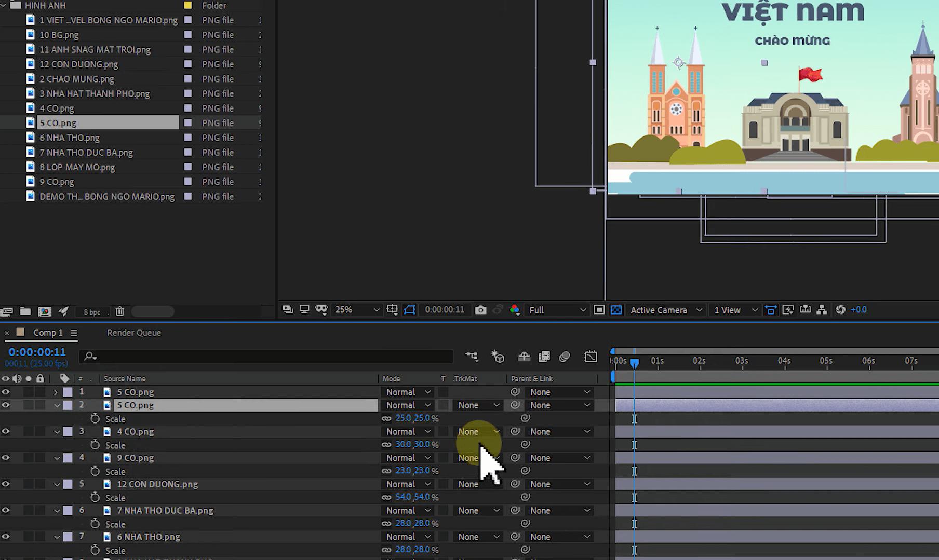Toggle visibility of 12 CON DUONG.png layer

[6, 484]
